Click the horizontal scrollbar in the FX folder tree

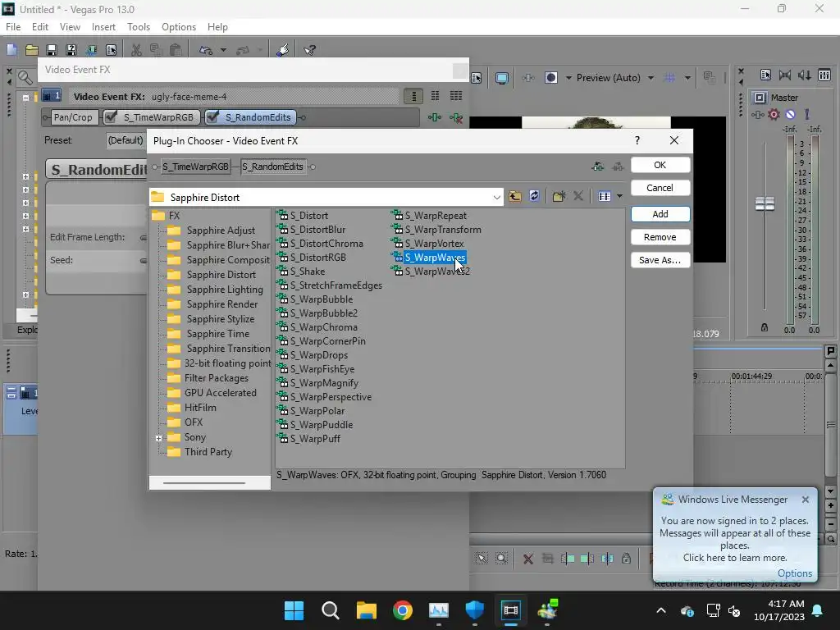204,482
